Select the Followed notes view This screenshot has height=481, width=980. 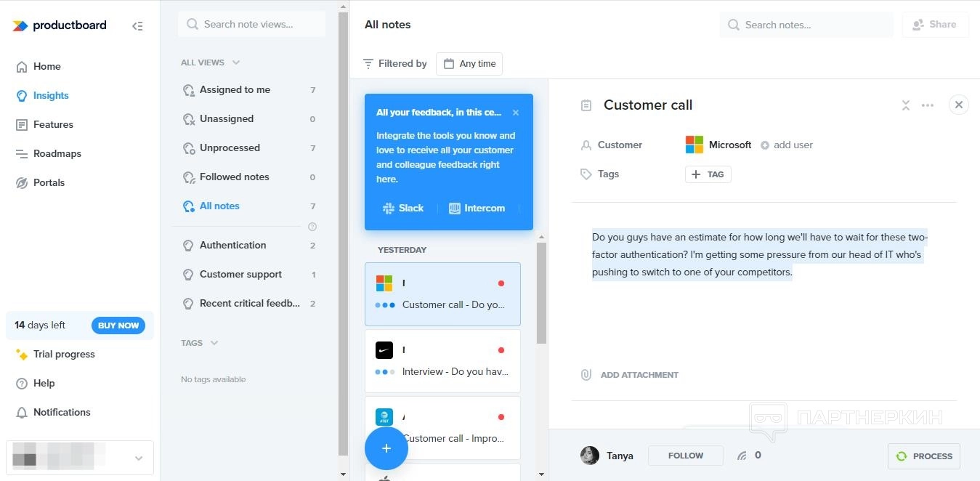click(248, 177)
